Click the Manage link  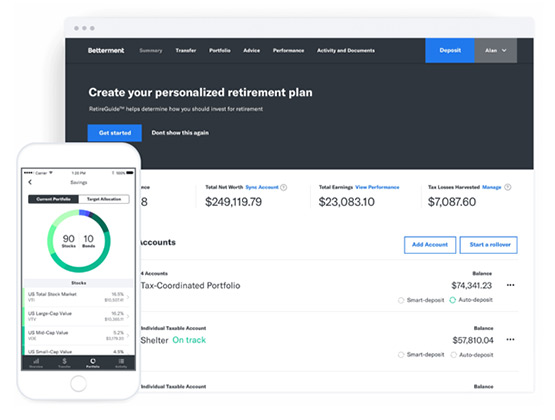(492, 187)
